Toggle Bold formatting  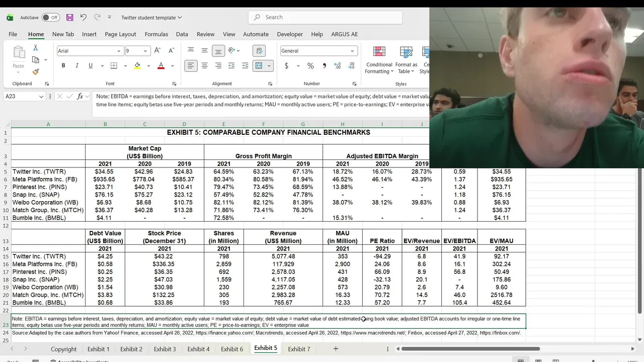coord(63,66)
